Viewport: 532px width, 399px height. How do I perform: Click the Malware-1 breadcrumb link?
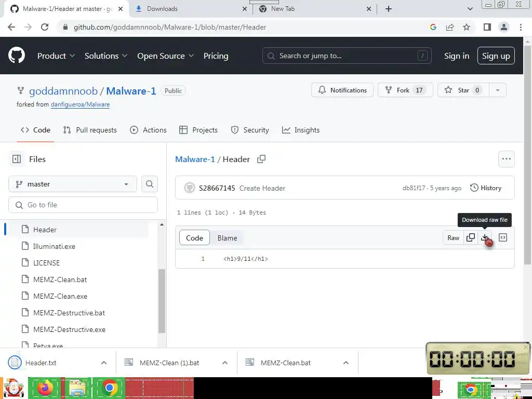point(195,159)
